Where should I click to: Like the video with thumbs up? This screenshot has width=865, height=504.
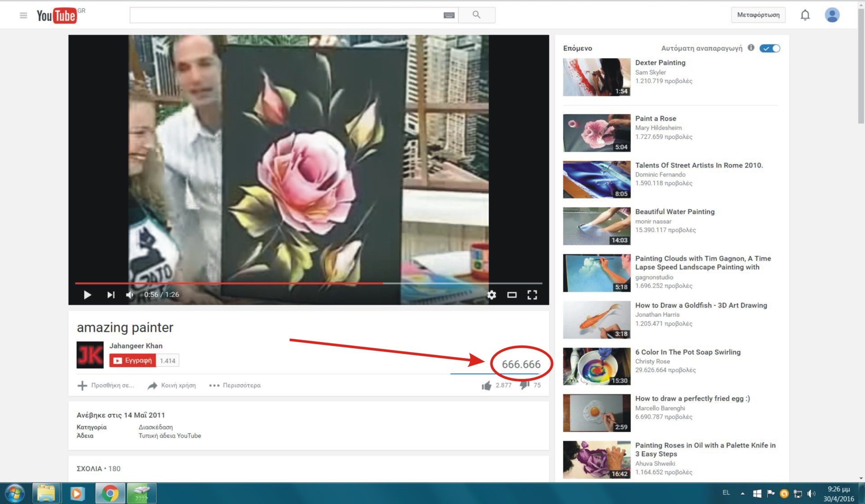(x=487, y=386)
